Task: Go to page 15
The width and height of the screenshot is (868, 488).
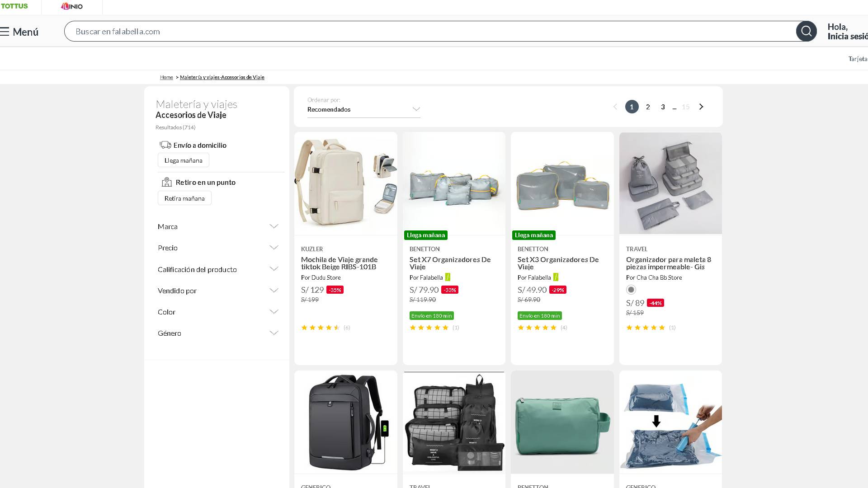Action: point(686,107)
